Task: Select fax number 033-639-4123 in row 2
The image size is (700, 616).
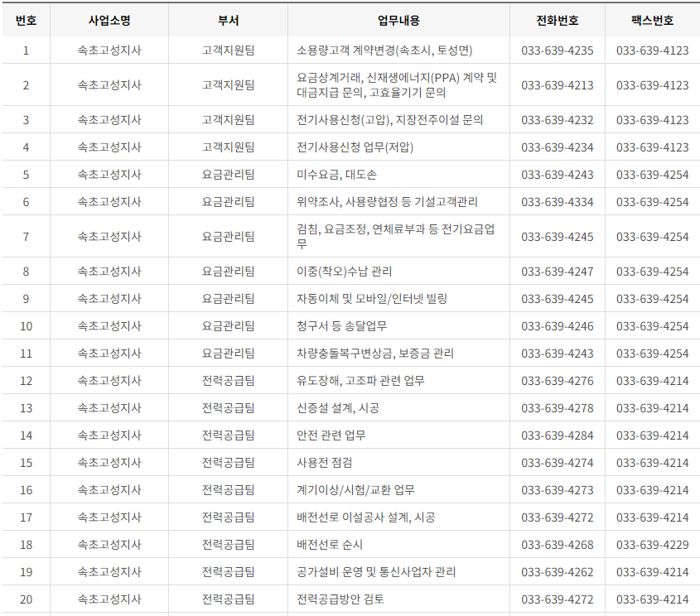Action: click(651, 85)
